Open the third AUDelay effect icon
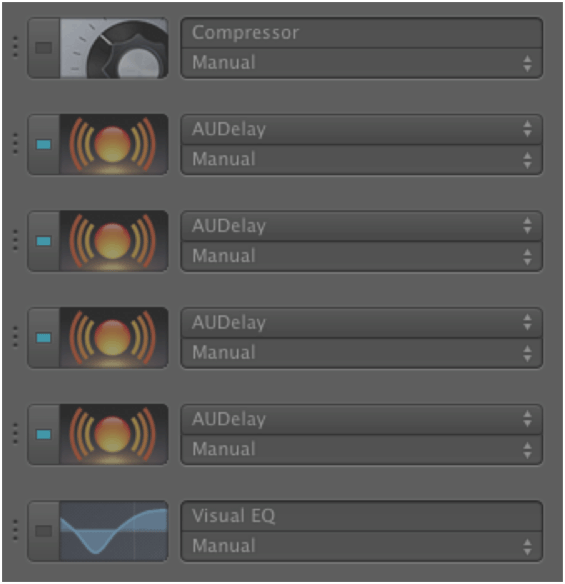 click(114, 338)
